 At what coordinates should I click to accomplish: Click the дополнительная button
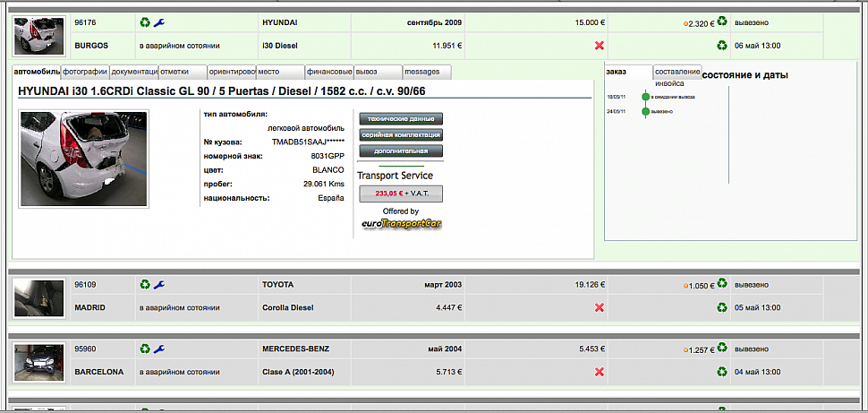[x=401, y=151]
